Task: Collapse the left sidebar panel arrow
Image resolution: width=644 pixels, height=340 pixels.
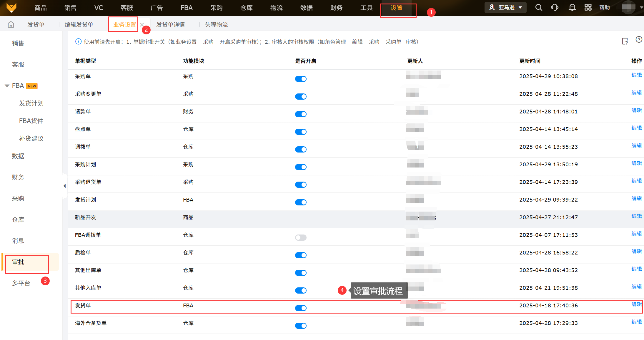Action: [x=64, y=186]
